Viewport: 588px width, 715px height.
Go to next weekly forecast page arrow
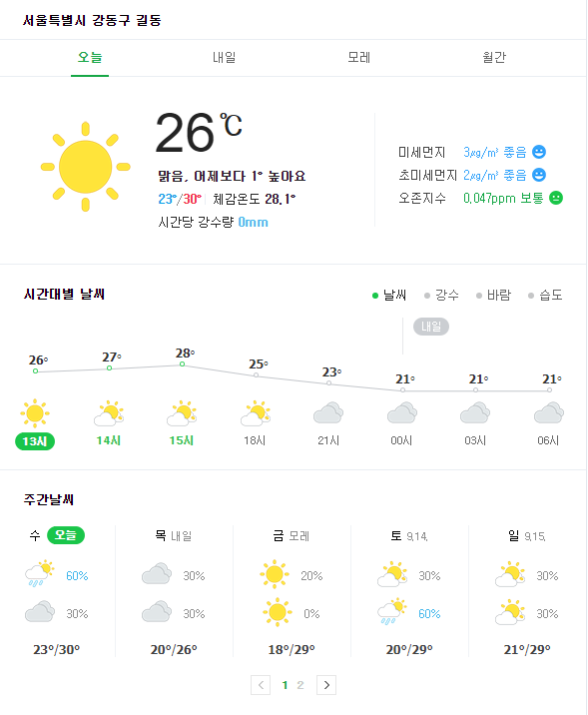click(326, 685)
